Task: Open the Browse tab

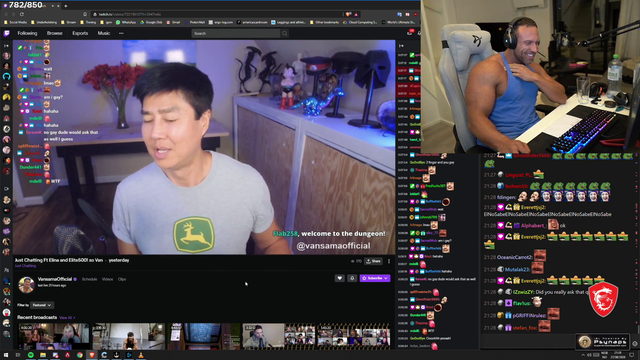Action: 55,33
